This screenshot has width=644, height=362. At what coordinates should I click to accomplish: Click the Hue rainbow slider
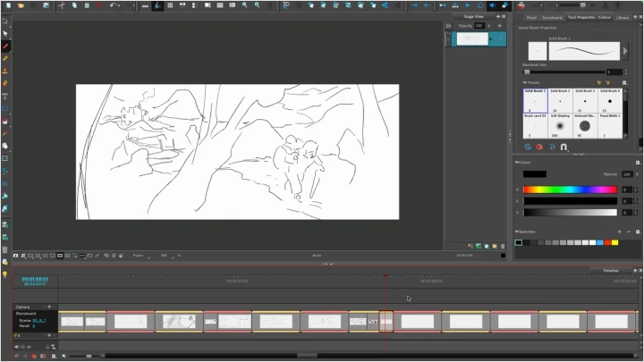click(x=570, y=189)
